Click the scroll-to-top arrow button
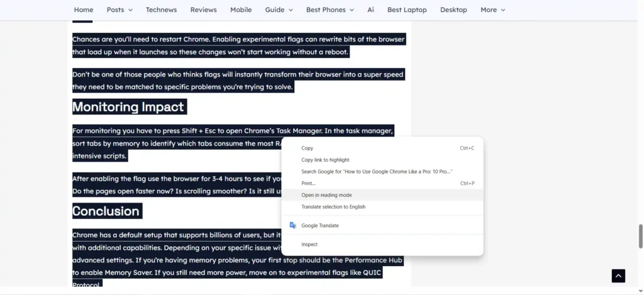644x295 pixels. click(618, 276)
